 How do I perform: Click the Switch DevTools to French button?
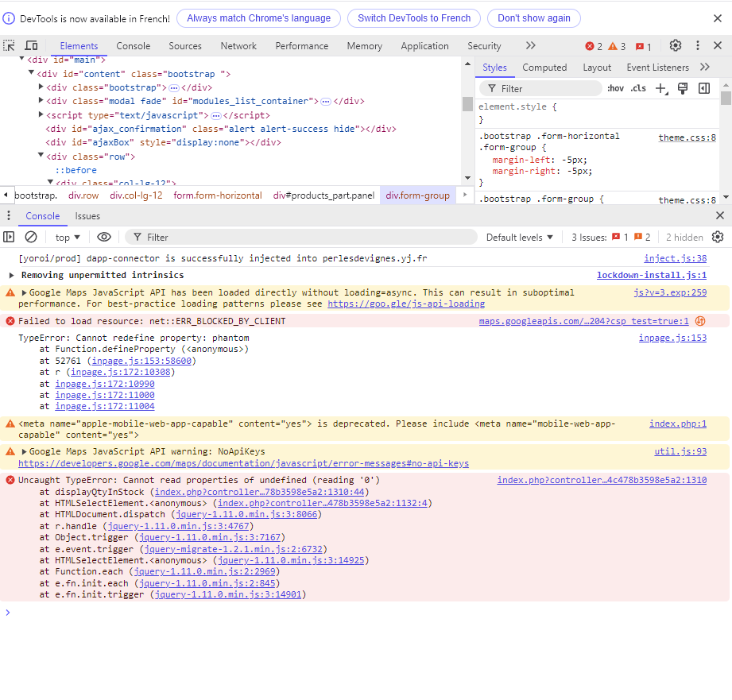(414, 18)
